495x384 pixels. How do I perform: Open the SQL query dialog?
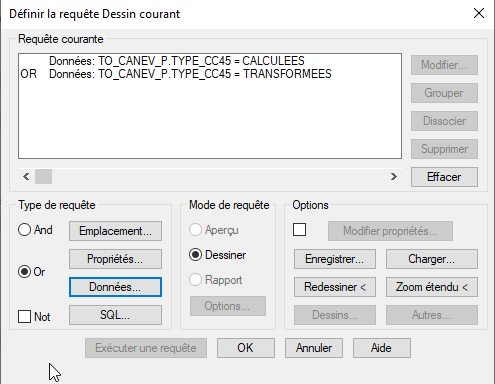[x=115, y=315]
